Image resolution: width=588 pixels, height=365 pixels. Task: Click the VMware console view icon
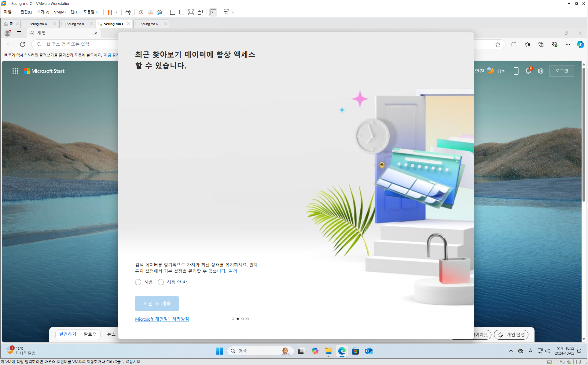coord(213,12)
